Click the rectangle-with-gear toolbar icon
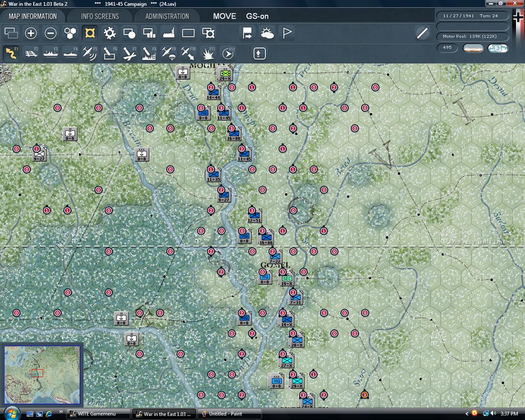 208,33
